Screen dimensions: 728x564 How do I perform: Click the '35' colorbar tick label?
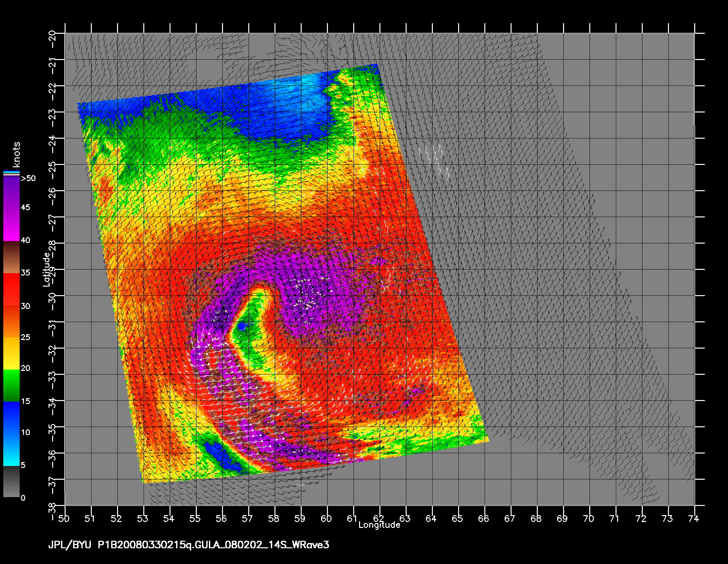[x=25, y=273]
